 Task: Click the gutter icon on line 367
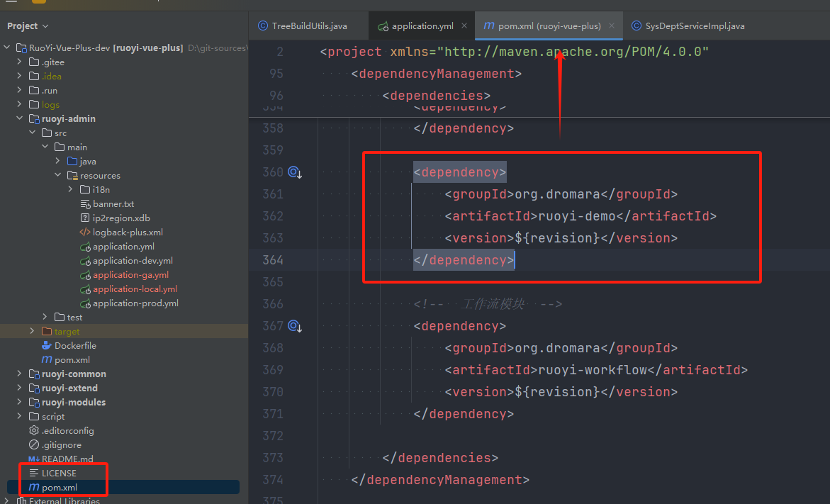click(x=295, y=326)
